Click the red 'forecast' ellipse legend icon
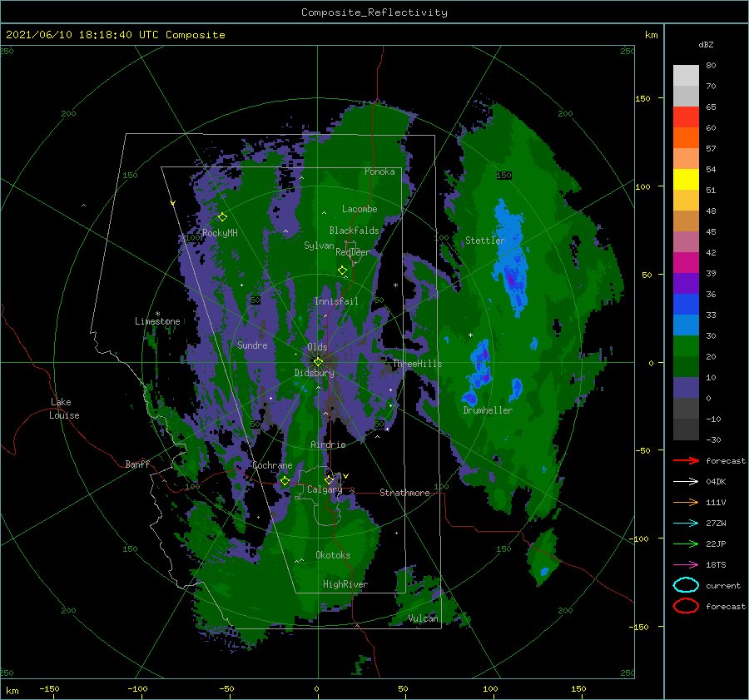 click(x=686, y=606)
